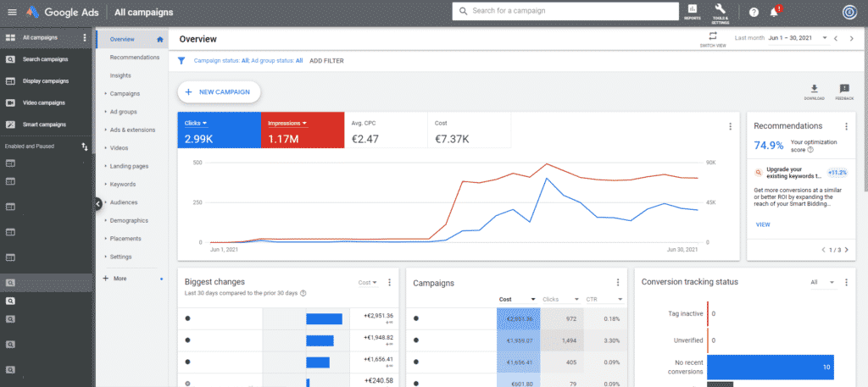Select Smart campaigns in sidebar

tap(46, 124)
